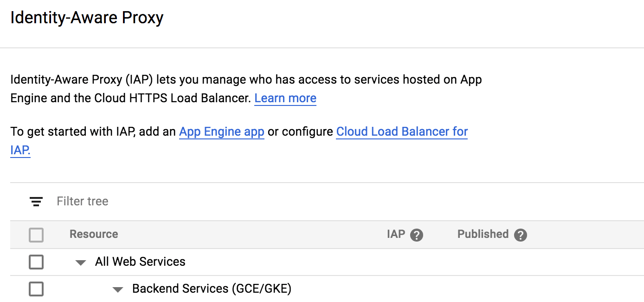Image resolution: width=644 pixels, height=302 pixels.
Task: Check the select-all resources checkbox
Action: [x=36, y=235]
